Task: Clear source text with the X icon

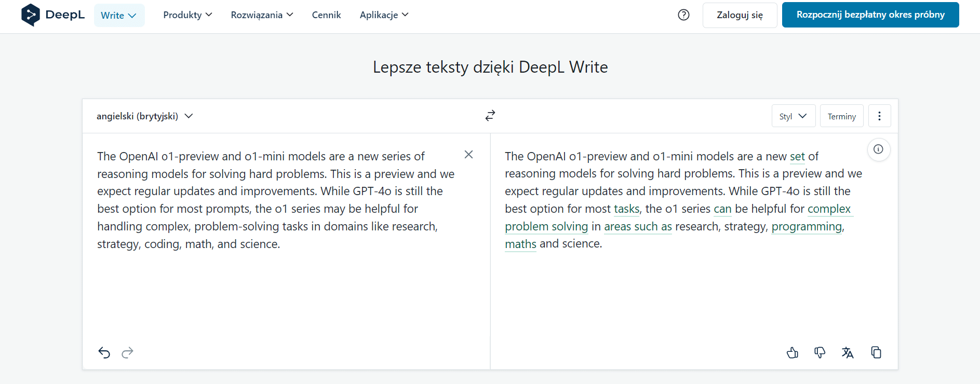Action: [x=468, y=155]
